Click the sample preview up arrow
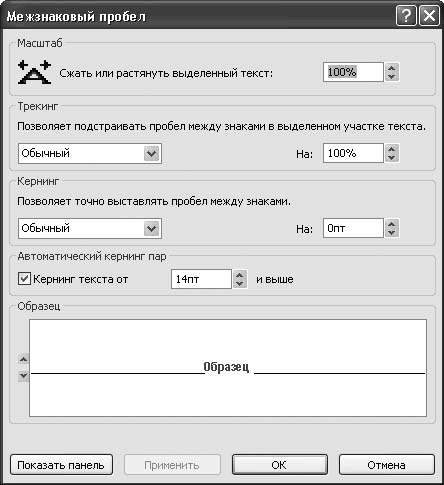444x485 pixels. pos(23,359)
